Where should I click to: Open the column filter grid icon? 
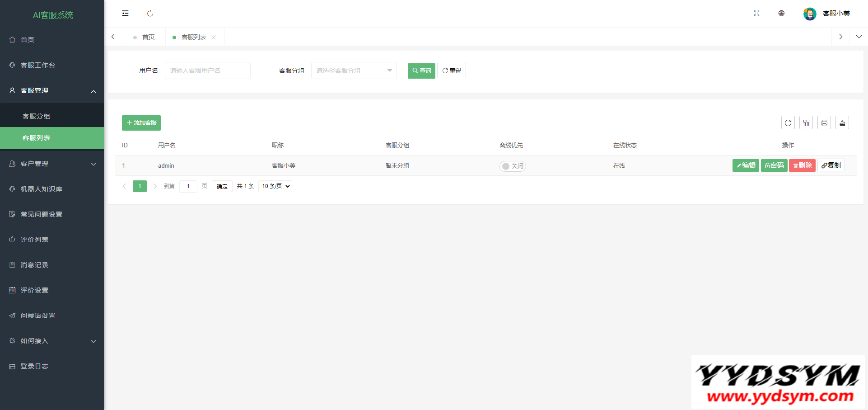(x=806, y=123)
